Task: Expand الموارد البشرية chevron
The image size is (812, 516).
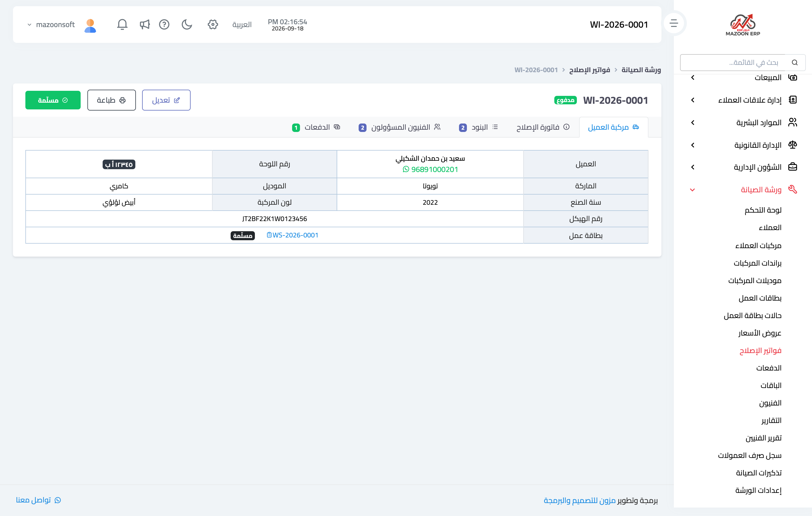Action: tap(693, 122)
